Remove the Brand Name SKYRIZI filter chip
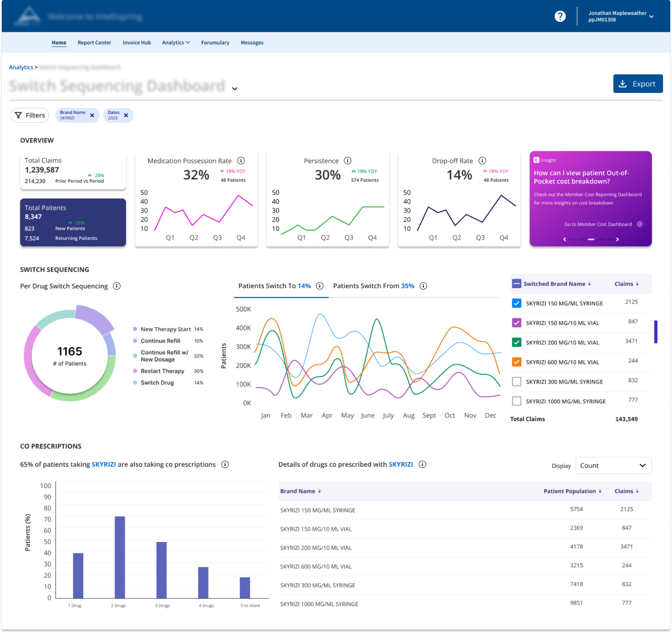The height and width of the screenshot is (633, 672). [92, 116]
